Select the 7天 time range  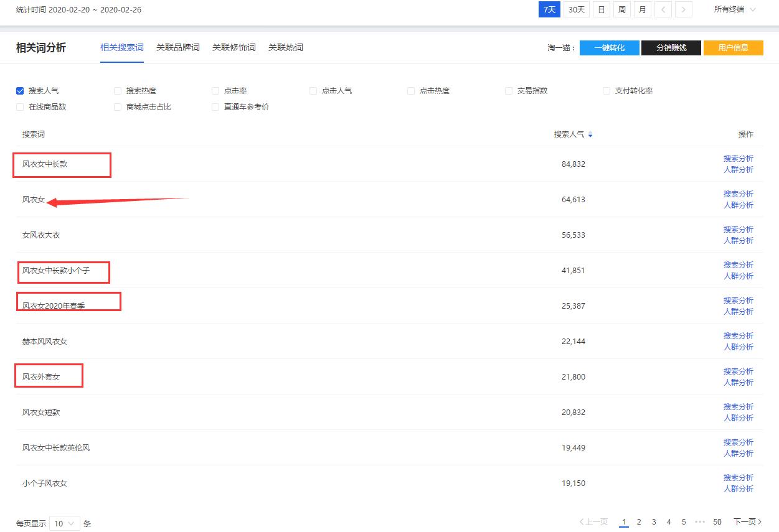coord(549,9)
